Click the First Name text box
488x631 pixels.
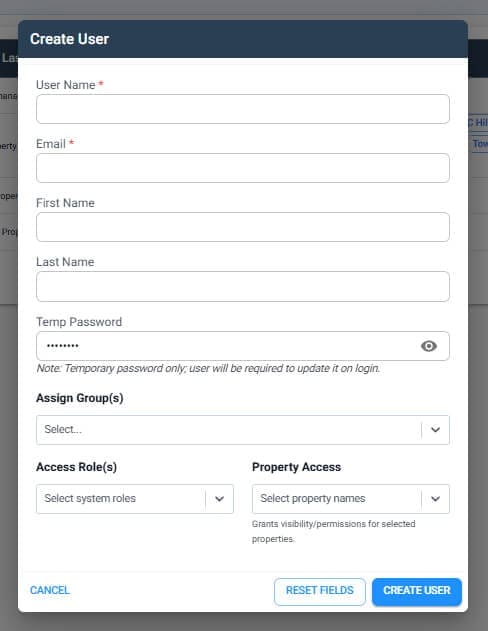(243, 227)
